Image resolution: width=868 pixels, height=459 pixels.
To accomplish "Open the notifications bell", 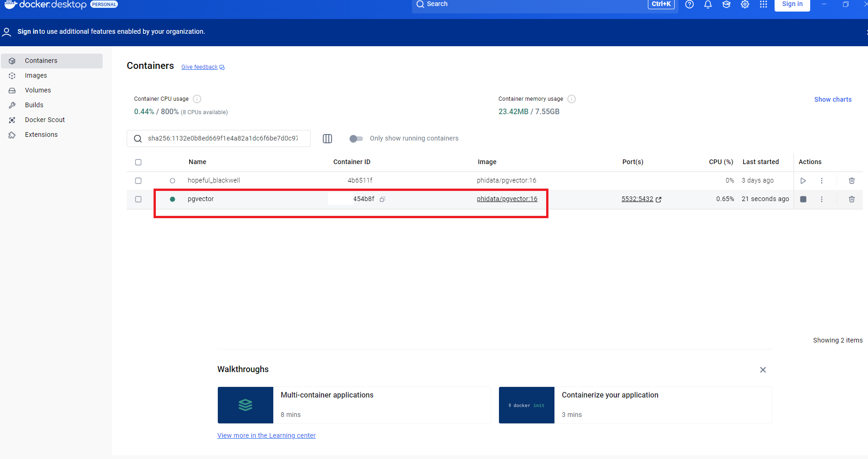I will (x=708, y=5).
